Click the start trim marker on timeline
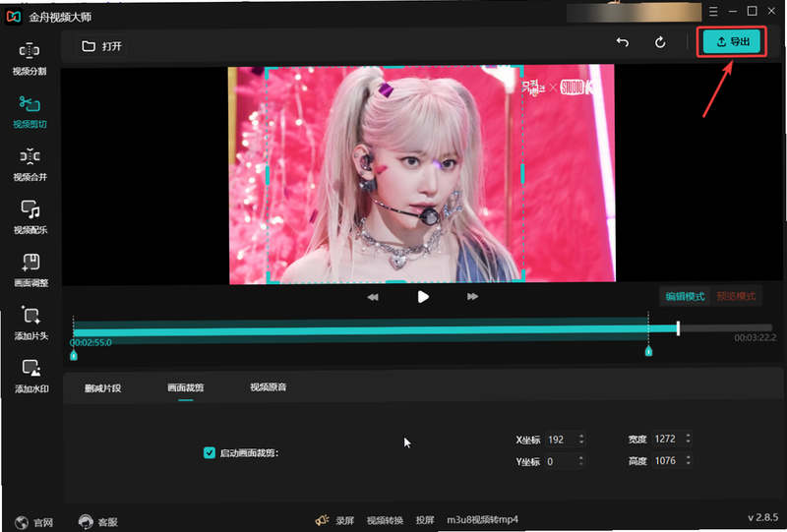This screenshot has height=532, width=787. point(74,355)
